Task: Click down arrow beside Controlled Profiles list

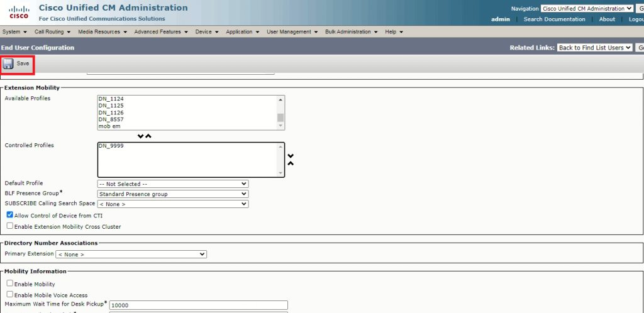Action: [x=291, y=156]
